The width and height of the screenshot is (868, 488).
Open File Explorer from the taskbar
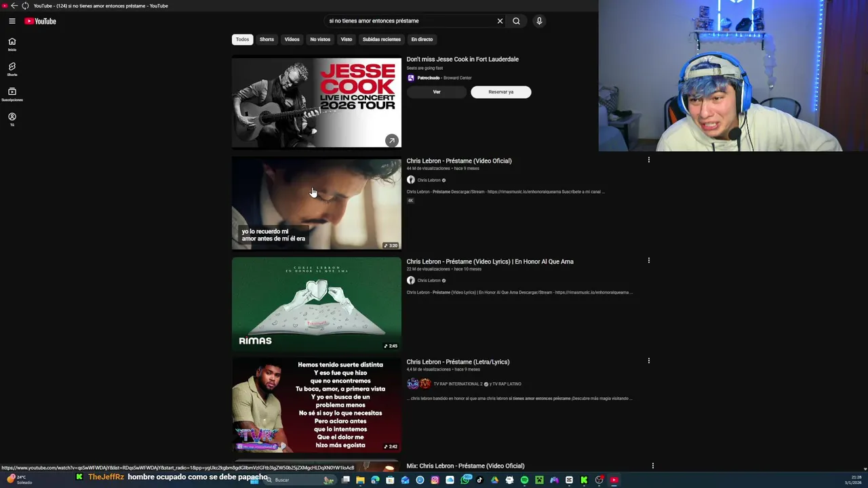coord(360,480)
